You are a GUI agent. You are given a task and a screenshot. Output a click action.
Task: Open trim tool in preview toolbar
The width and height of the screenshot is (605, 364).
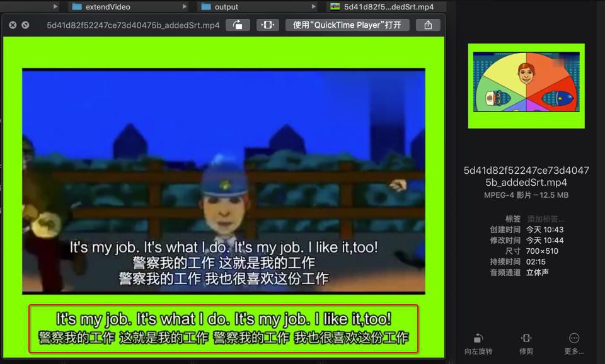coord(267,25)
